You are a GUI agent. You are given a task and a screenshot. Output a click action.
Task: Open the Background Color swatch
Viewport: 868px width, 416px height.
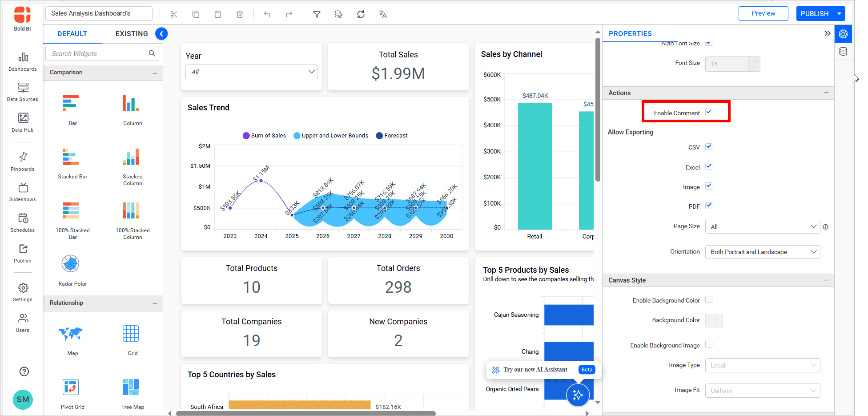tap(713, 320)
